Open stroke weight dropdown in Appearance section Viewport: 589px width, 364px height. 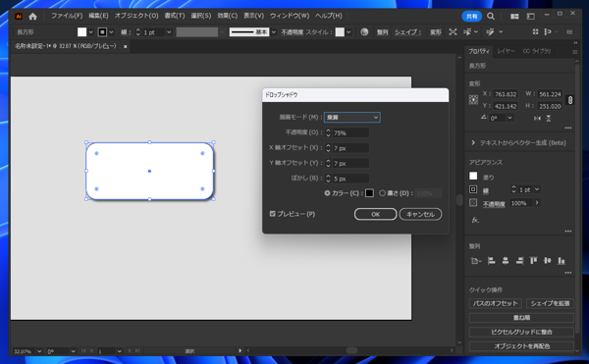pos(537,189)
